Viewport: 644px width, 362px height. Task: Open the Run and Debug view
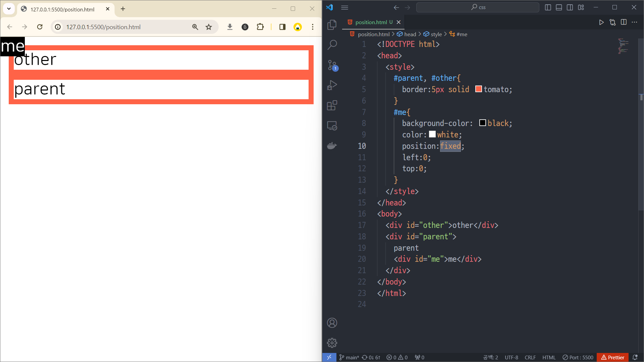click(x=332, y=85)
